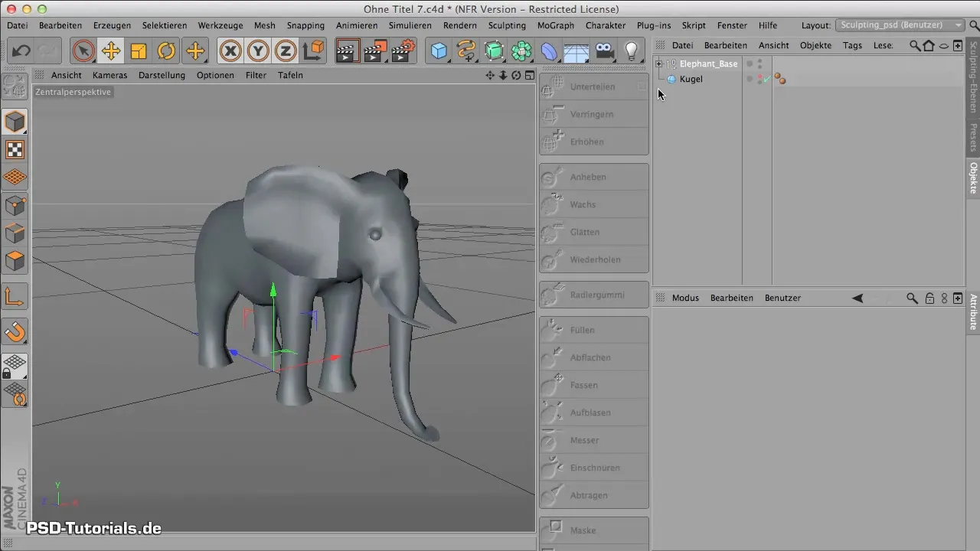Viewport: 980px width, 551px height.
Task: Add a cube primitive object
Action: pyautogui.click(x=439, y=51)
